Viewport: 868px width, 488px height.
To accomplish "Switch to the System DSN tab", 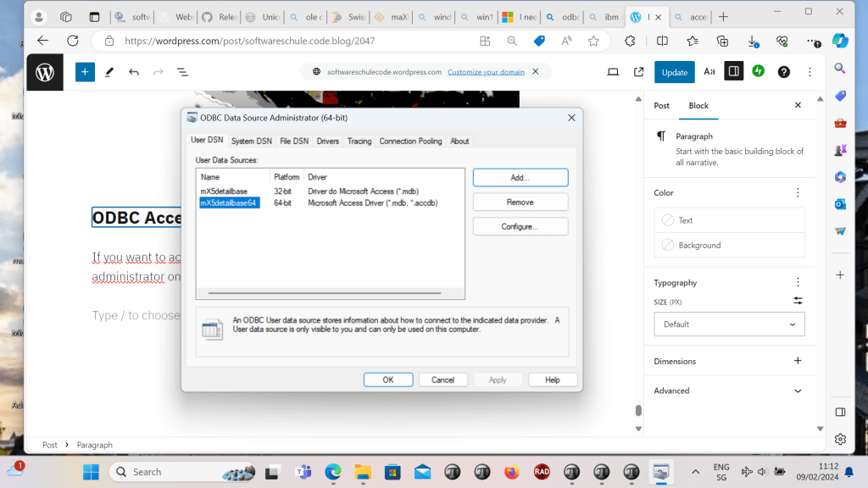I will pyautogui.click(x=251, y=141).
